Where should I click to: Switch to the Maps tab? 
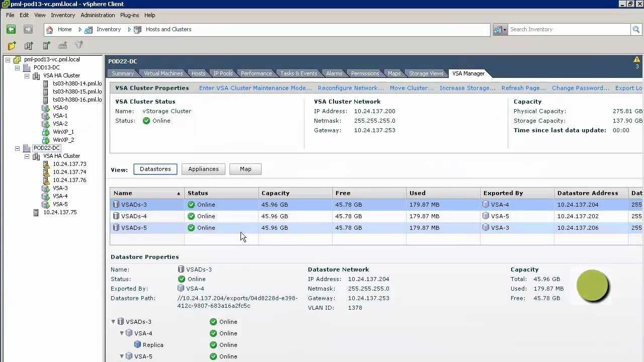394,73
